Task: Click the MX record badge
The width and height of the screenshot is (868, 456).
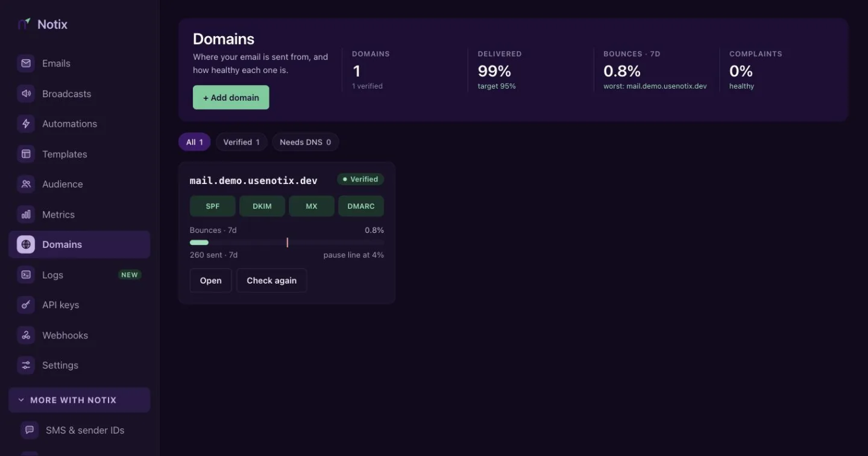Action: [x=312, y=206]
